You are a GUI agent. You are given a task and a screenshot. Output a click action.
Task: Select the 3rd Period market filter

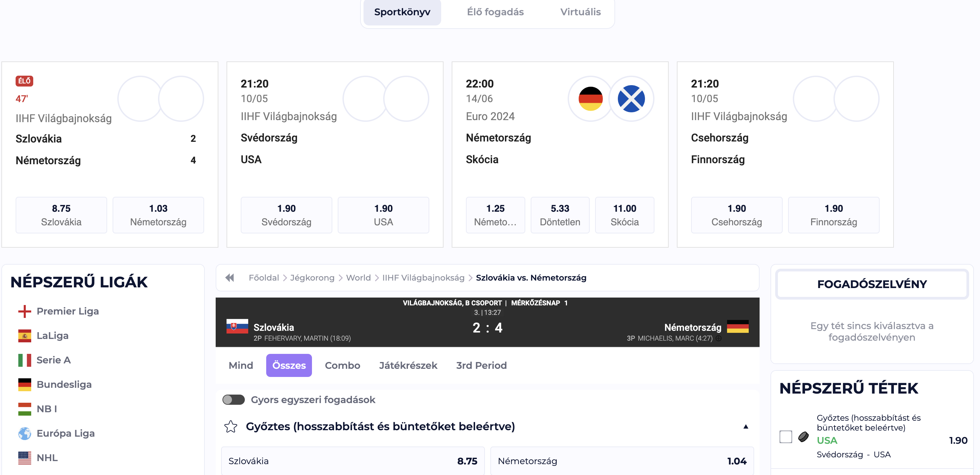point(481,366)
